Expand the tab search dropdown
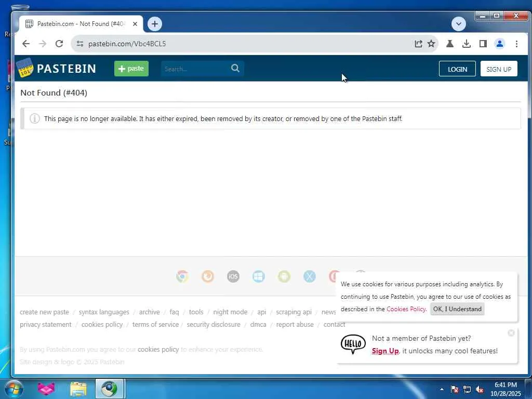This screenshot has height=399, width=532. tap(458, 24)
